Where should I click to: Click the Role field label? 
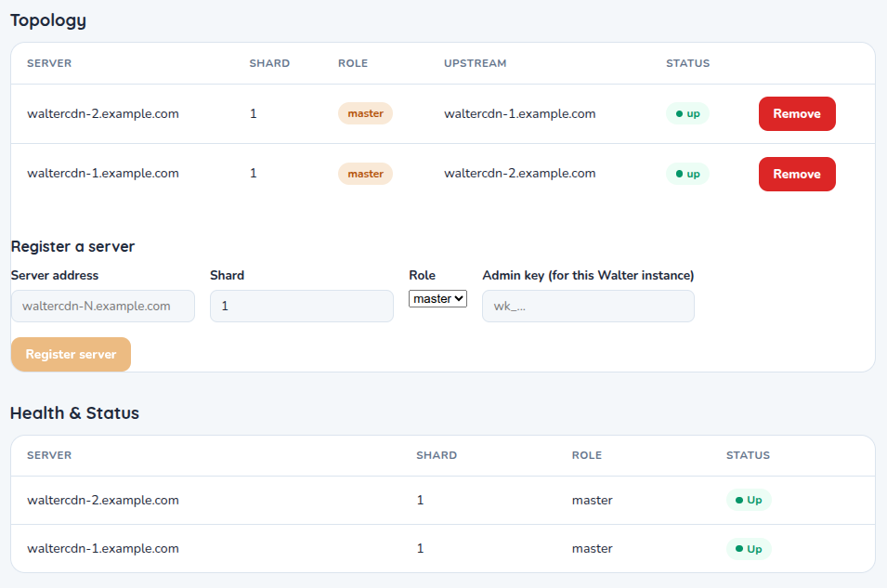pos(422,276)
